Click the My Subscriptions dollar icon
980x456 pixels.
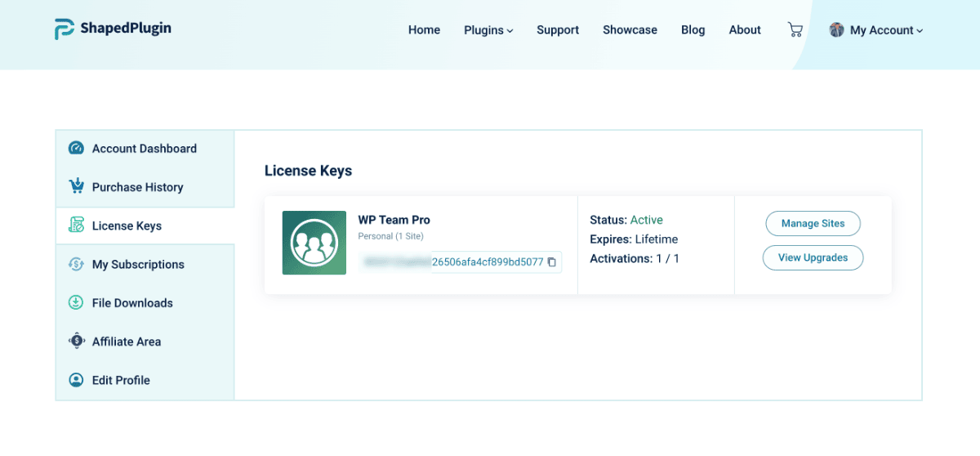coord(76,264)
